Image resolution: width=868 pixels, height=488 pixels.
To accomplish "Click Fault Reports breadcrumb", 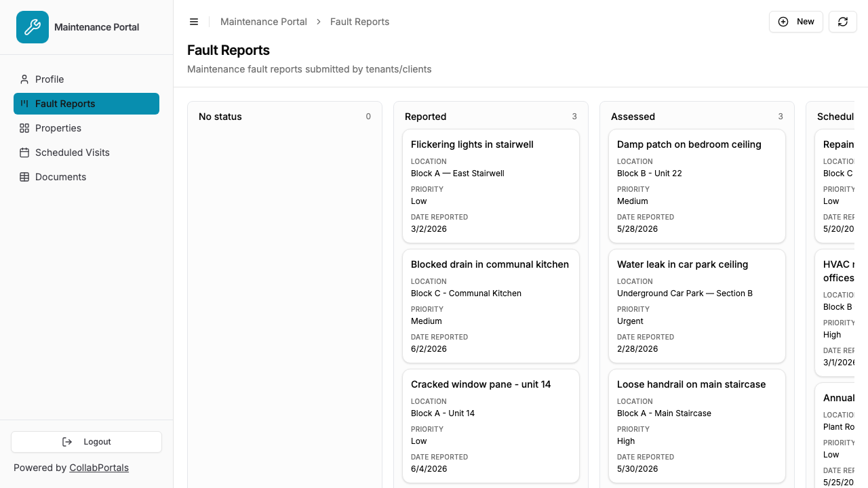I will click(359, 22).
